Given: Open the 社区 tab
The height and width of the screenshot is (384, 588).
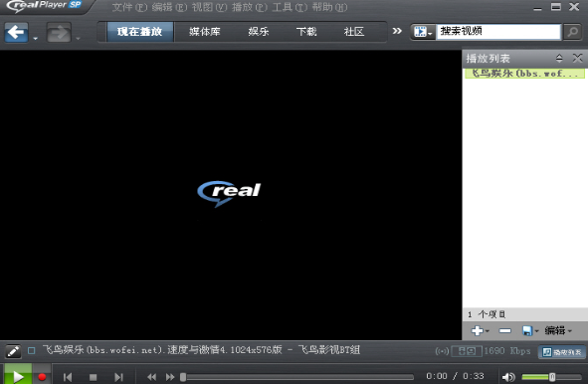Looking at the screenshot, I should click(x=353, y=32).
